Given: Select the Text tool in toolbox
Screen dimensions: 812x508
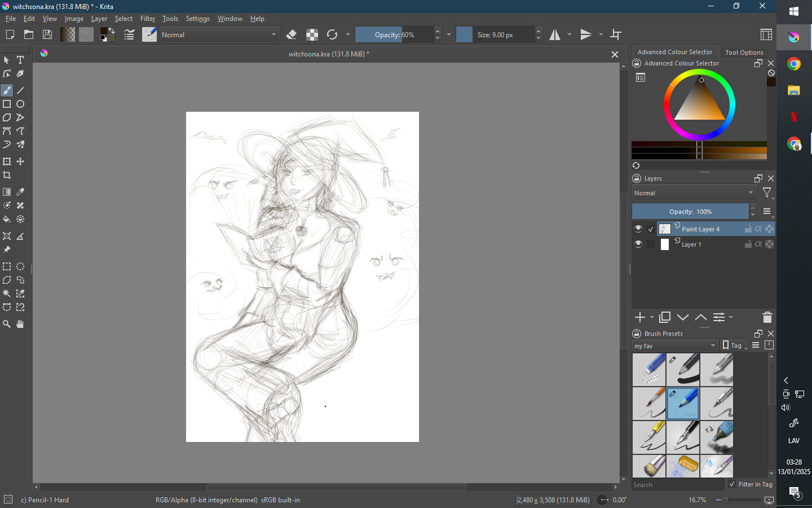Looking at the screenshot, I should click(x=20, y=60).
